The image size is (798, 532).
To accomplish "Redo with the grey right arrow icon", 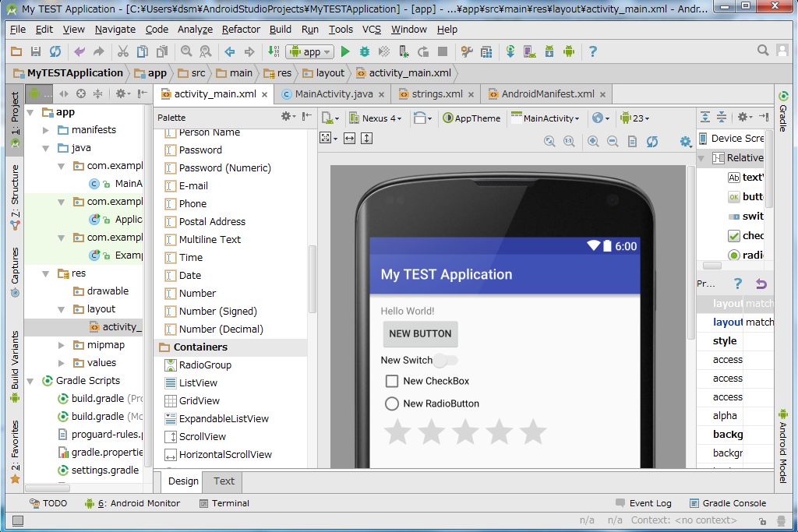I will click(99, 51).
